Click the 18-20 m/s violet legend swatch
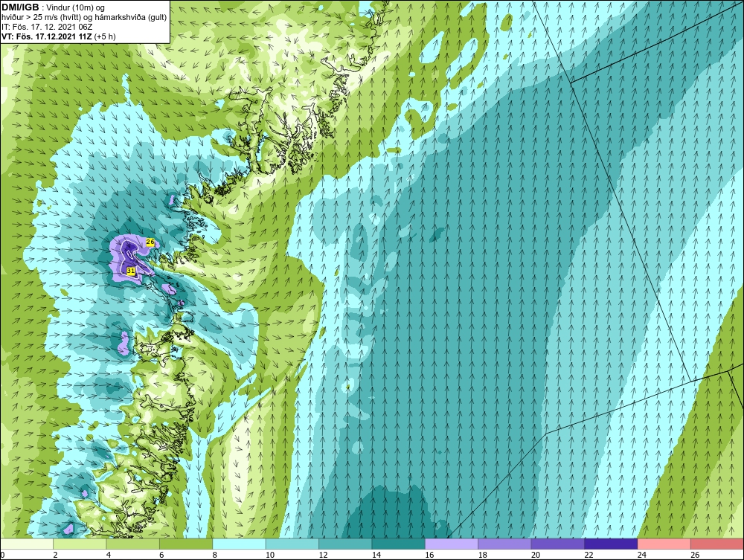Image resolution: width=744 pixels, height=560 pixels. point(505,544)
